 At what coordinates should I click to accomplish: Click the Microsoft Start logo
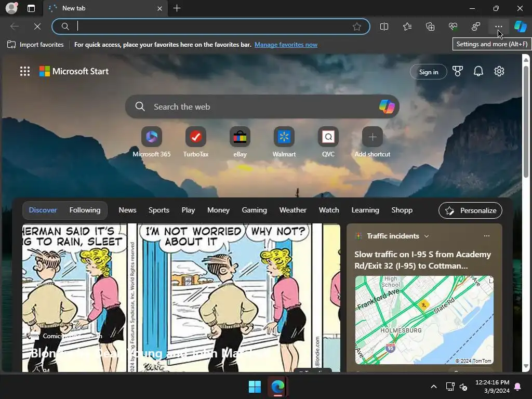[x=74, y=71]
